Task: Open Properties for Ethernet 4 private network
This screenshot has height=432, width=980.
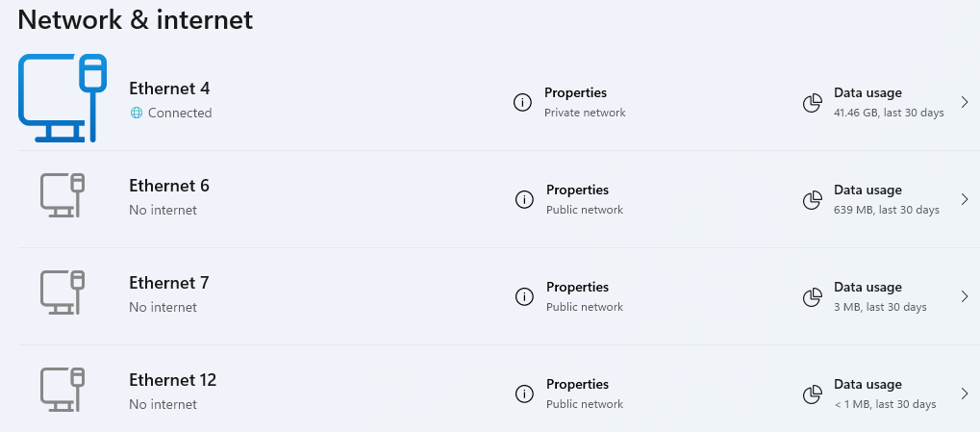Action: click(575, 93)
